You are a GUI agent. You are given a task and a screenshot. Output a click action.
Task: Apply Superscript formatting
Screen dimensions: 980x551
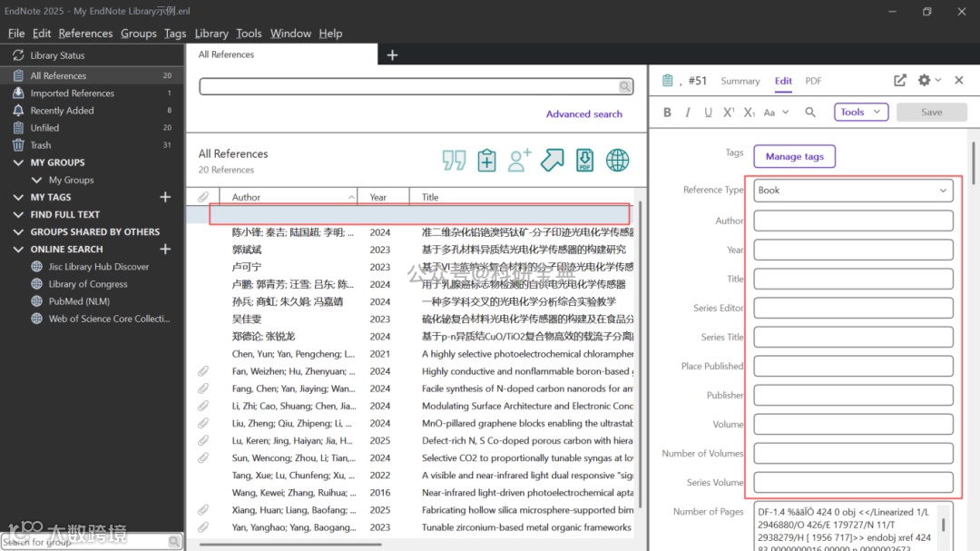click(729, 113)
